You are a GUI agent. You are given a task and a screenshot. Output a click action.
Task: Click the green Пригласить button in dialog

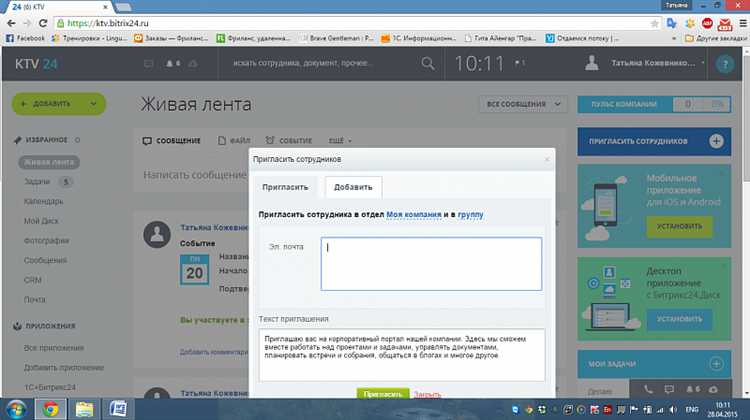(383, 394)
